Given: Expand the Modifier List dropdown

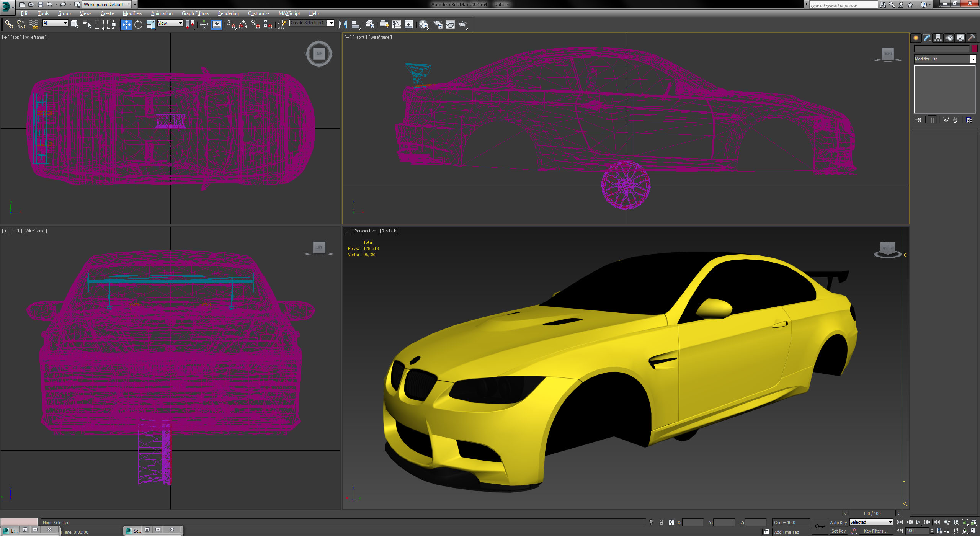Looking at the screenshot, I should pyautogui.click(x=972, y=59).
